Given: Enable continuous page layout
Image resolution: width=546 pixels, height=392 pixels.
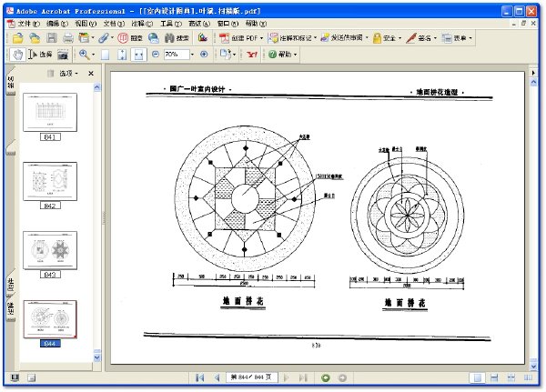Looking at the screenshot, I should click(x=494, y=377).
